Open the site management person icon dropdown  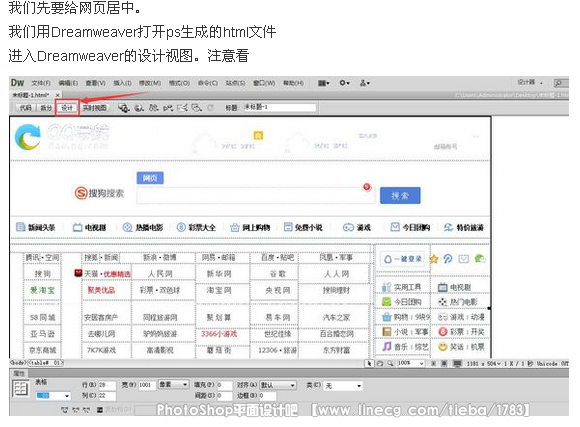[365, 83]
